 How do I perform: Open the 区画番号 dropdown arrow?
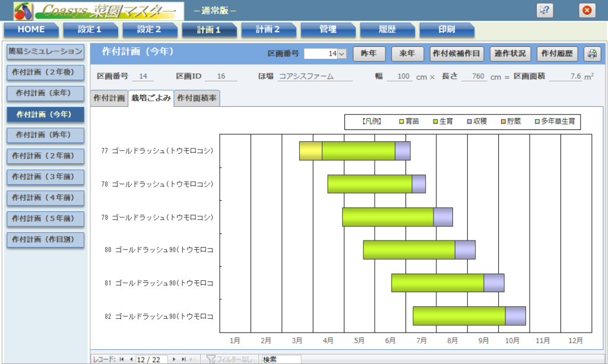point(341,54)
